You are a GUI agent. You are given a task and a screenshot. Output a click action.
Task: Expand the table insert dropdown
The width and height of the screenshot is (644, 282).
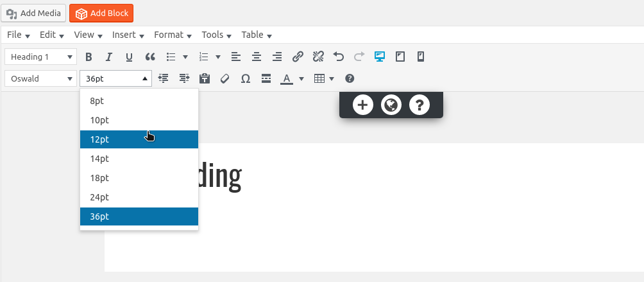(x=332, y=79)
